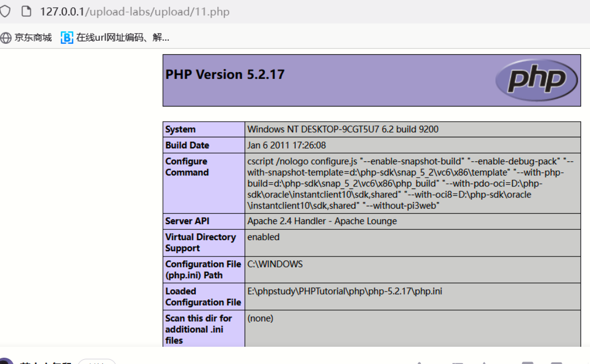Click the Configure Command label

pos(187,167)
